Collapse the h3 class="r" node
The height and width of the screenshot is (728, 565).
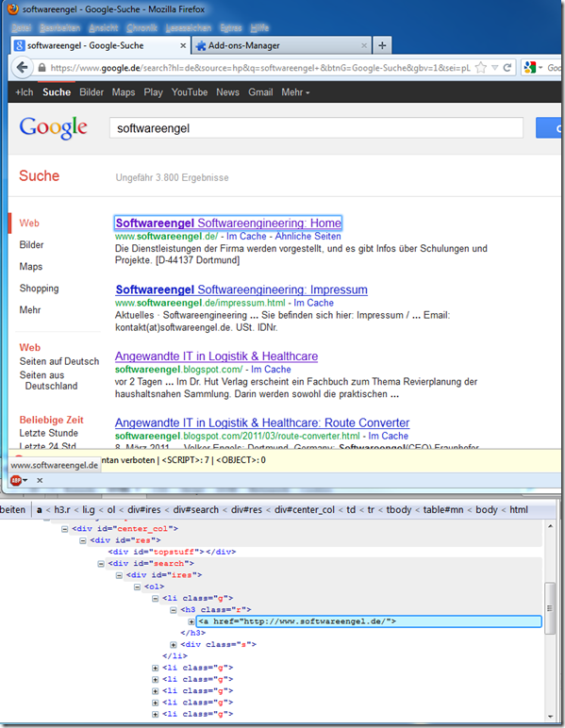click(x=174, y=610)
